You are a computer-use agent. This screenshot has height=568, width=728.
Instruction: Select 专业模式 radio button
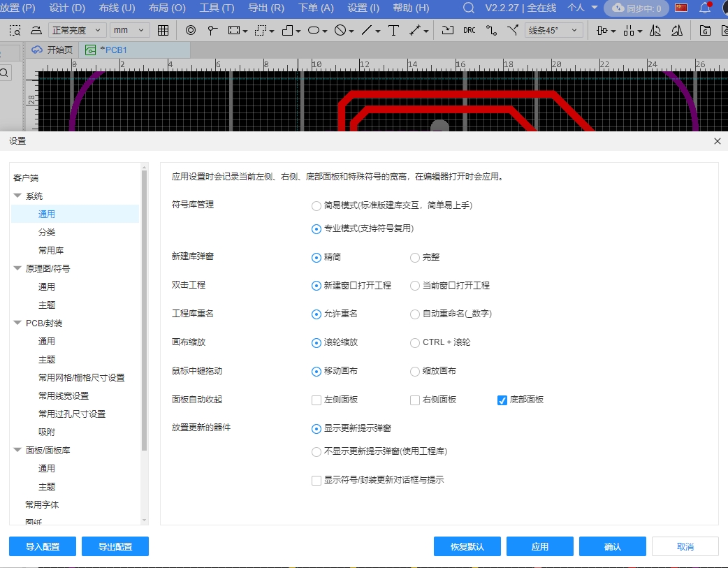(316, 229)
